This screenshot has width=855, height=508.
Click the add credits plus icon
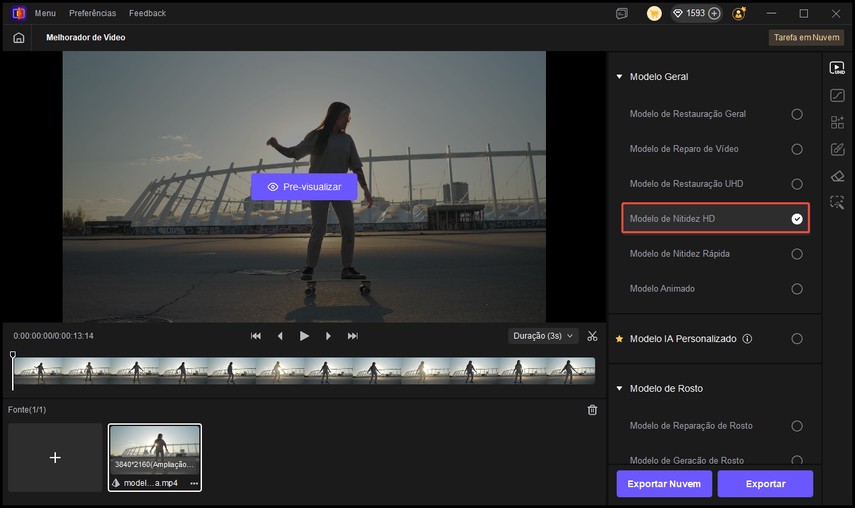[x=714, y=14]
